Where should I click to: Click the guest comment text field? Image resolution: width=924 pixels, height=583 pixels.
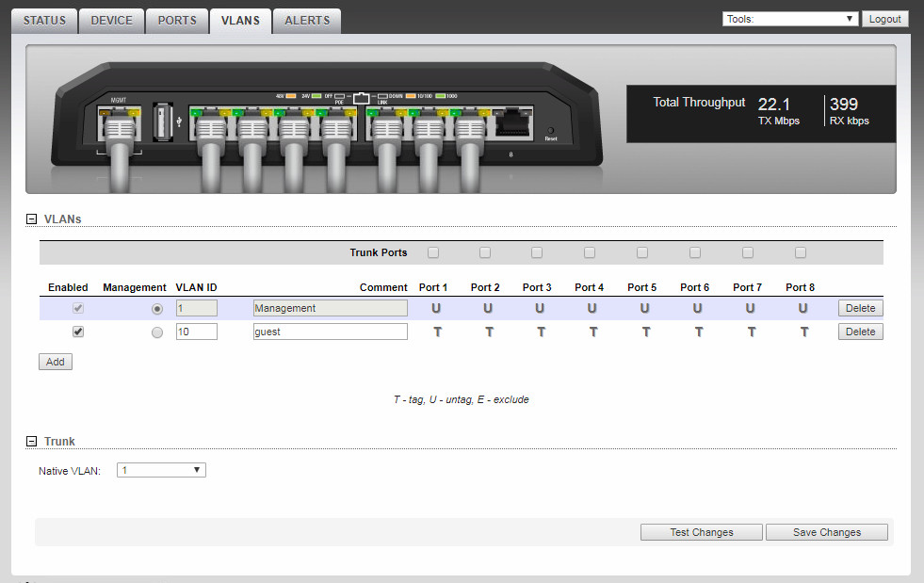tap(330, 332)
